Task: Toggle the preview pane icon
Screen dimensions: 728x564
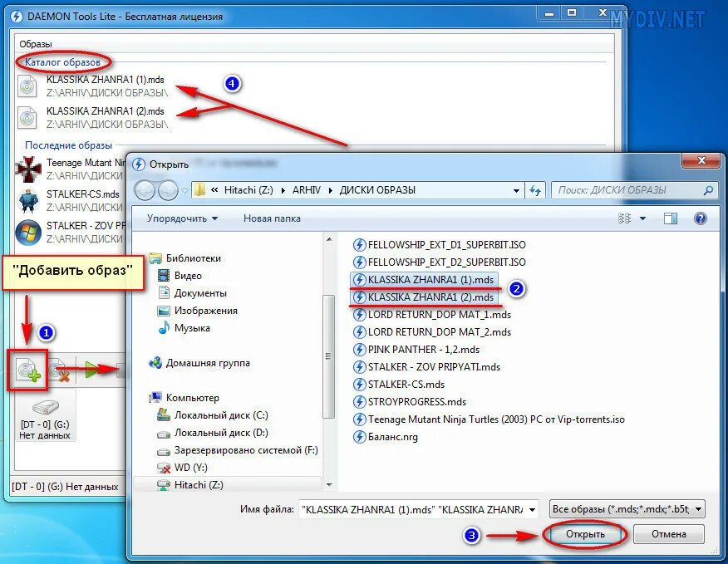Action: click(671, 218)
